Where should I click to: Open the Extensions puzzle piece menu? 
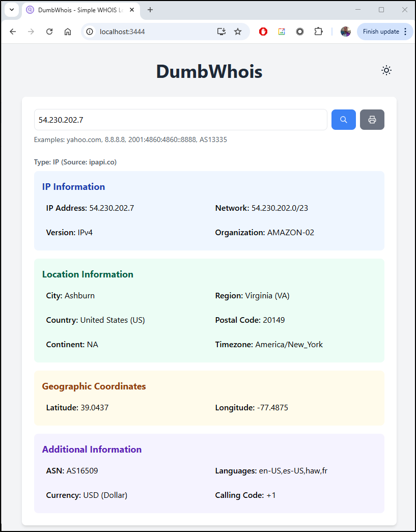click(x=318, y=32)
